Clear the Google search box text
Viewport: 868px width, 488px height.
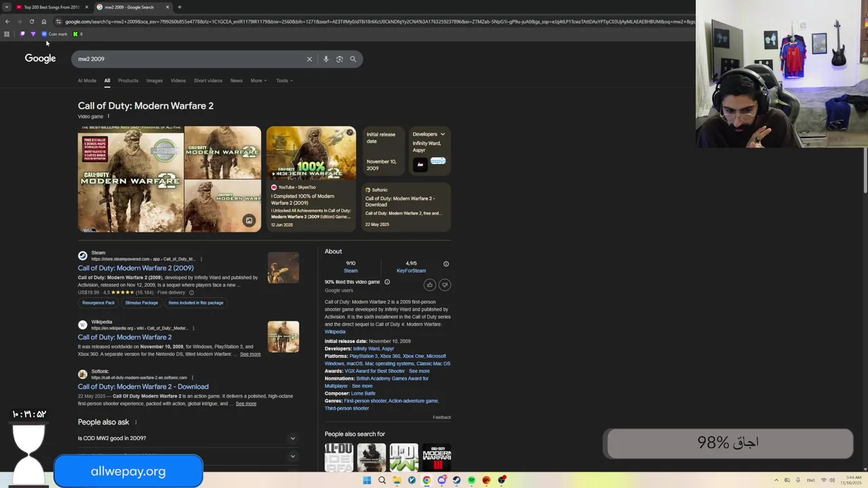click(309, 59)
